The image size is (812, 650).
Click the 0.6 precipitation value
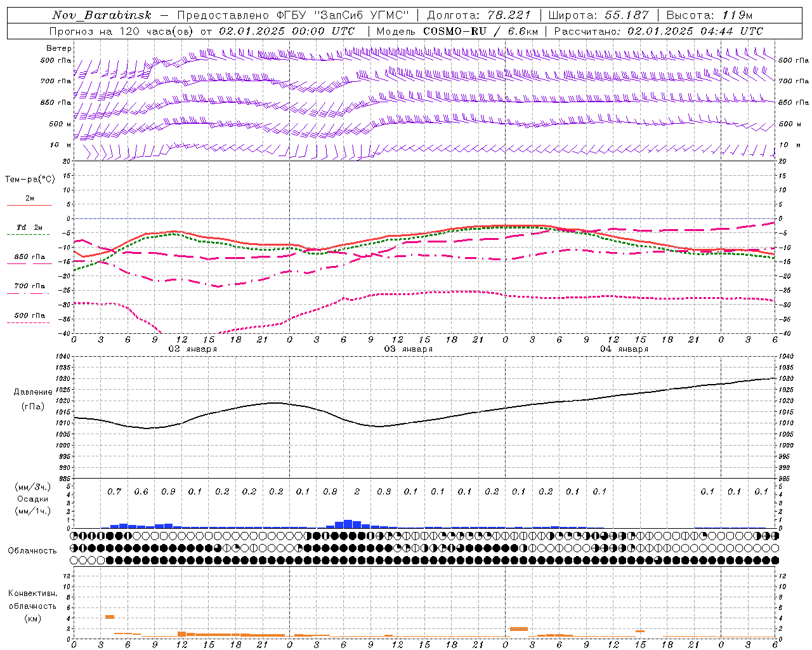pos(141,491)
